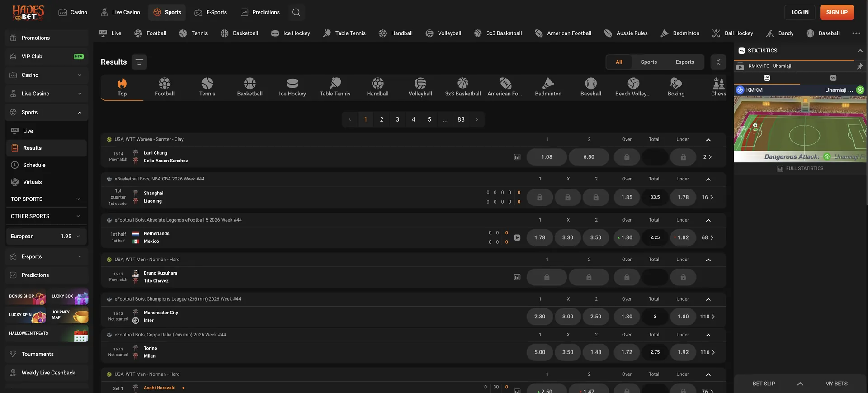Open the Halloween Treats promotion
The image size is (868, 393).
[x=47, y=334]
